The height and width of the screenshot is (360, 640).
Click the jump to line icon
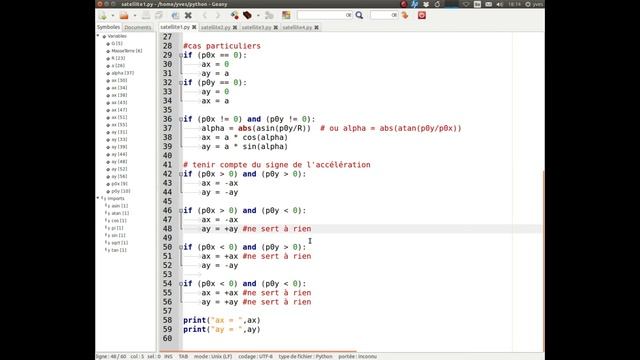click(405, 16)
